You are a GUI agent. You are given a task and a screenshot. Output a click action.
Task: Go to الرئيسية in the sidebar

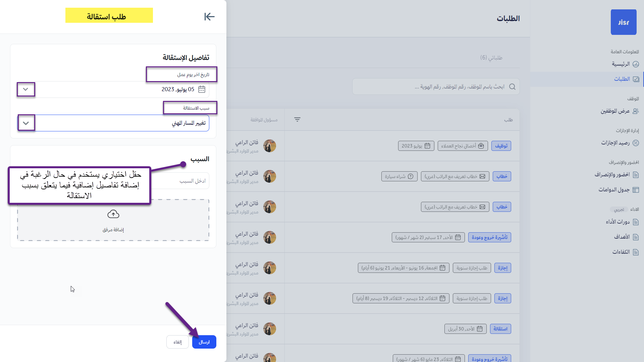point(621,64)
